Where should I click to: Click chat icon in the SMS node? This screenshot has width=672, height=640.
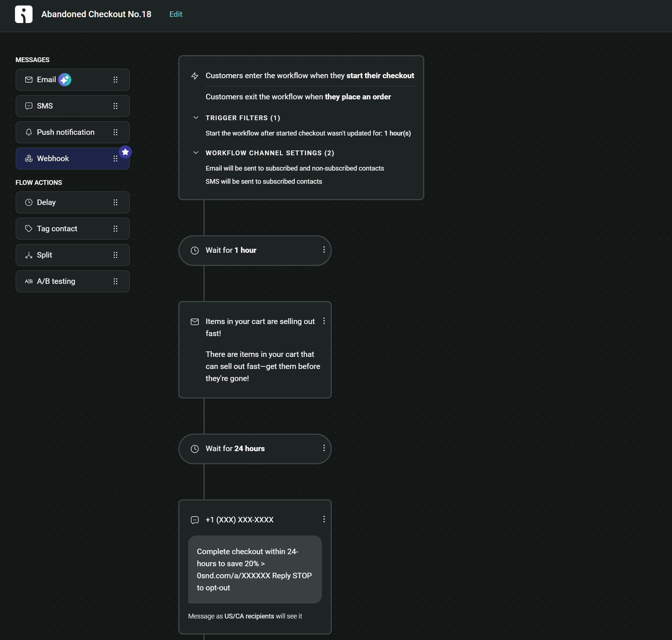pos(195,520)
